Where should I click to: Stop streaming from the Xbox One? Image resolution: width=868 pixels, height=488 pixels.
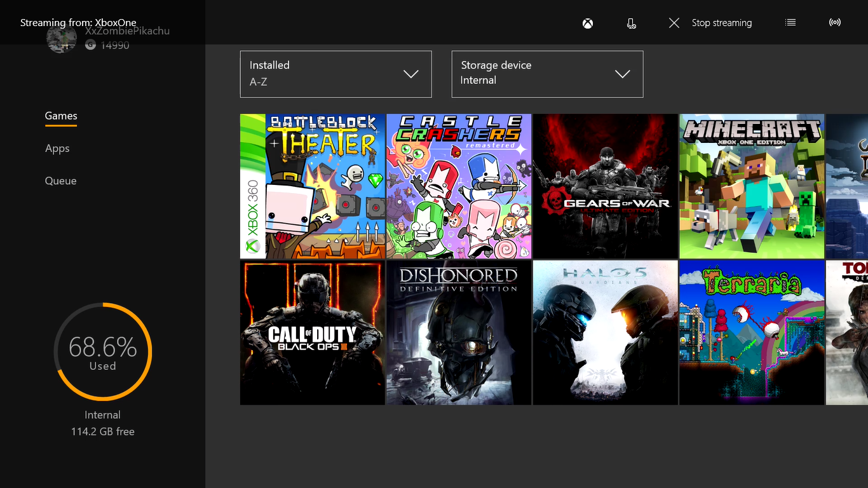721,23
